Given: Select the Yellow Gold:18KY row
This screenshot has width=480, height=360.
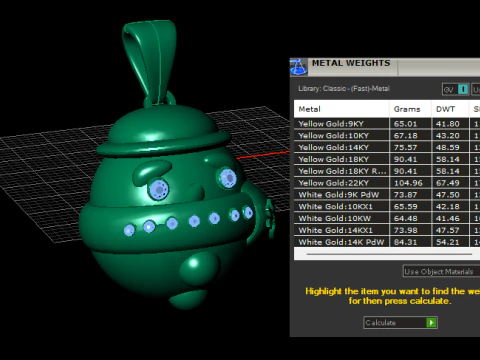Looking at the screenshot, I should [x=387, y=159].
